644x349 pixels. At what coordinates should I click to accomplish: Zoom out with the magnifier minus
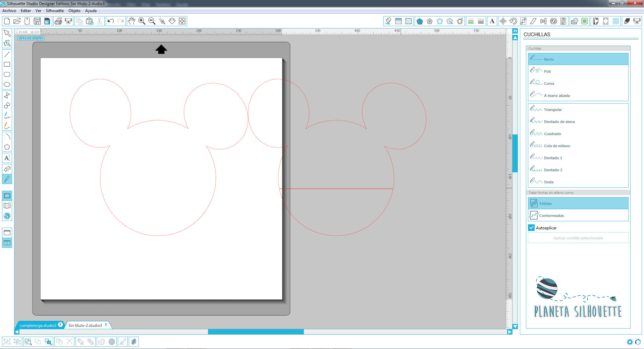click(x=152, y=21)
